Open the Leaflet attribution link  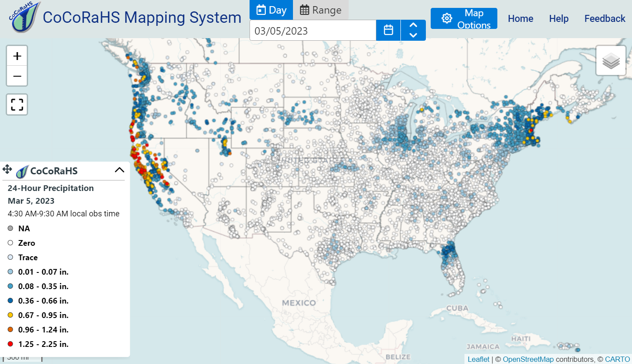[x=478, y=359]
